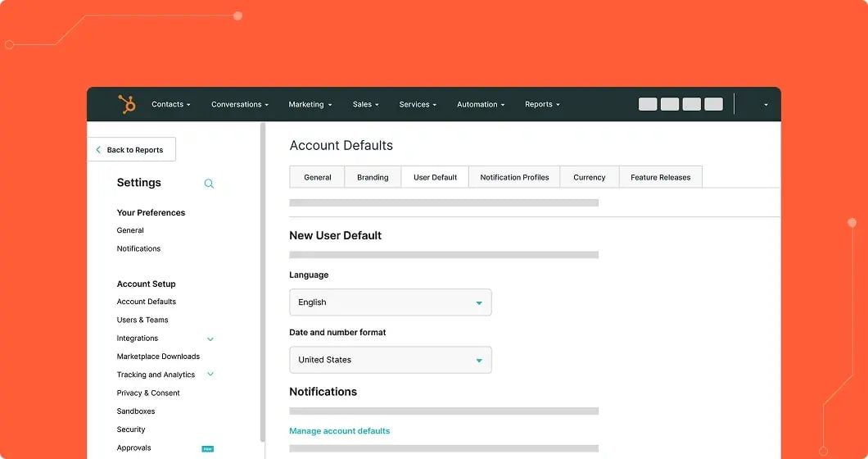
Task: Click the search icon beside Settings
Action: (x=209, y=184)
